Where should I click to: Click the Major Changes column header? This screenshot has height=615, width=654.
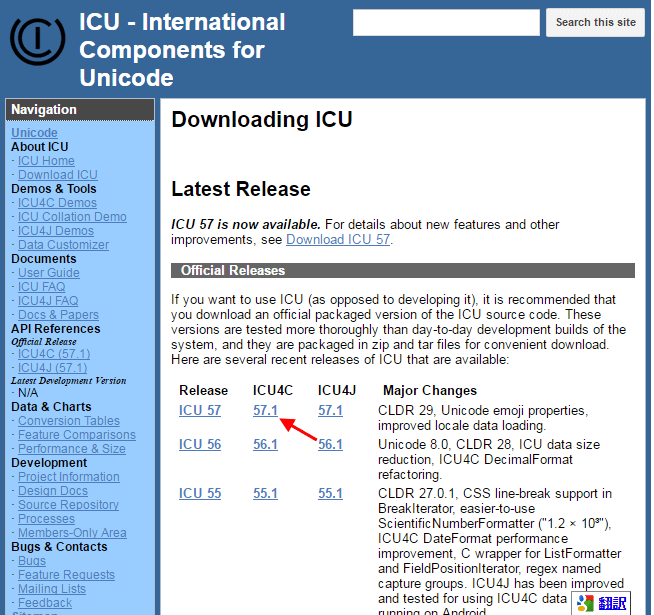430,391
